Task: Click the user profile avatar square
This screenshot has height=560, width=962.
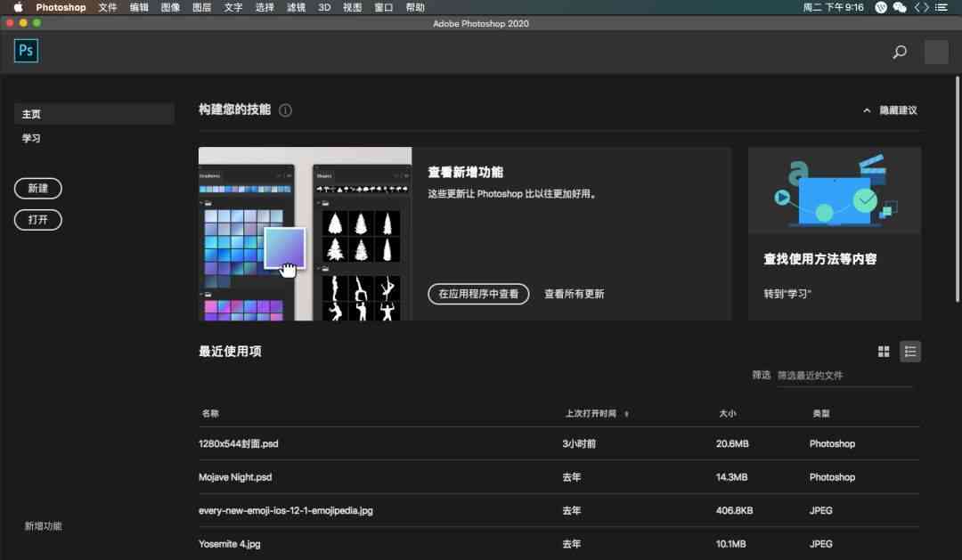Action: [x=936, y=53]
